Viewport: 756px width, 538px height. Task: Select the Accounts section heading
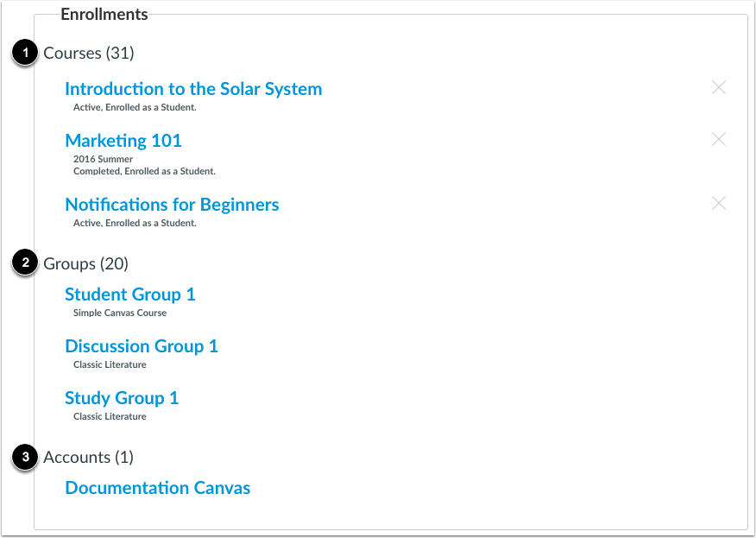pos(88,457)
